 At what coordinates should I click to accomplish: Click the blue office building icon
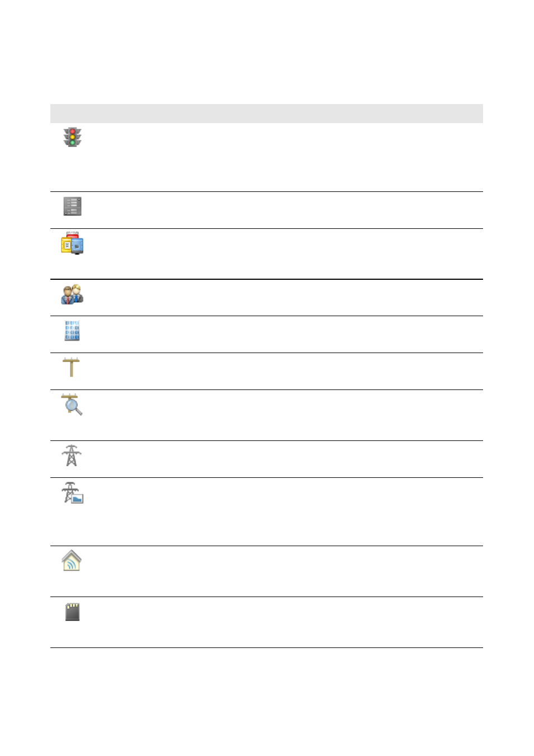click(x=72, y=331)
